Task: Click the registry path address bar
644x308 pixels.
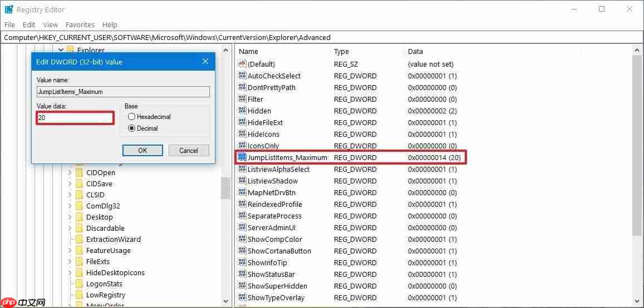Action: (x=322, y=37)
